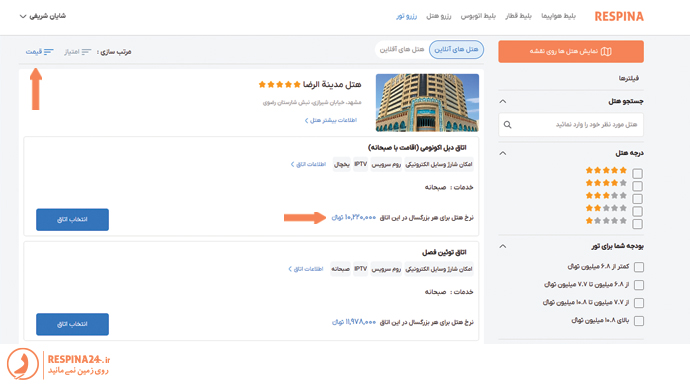Check the five-star hotel filter
The image size is (690, 385).
point(637,173)
